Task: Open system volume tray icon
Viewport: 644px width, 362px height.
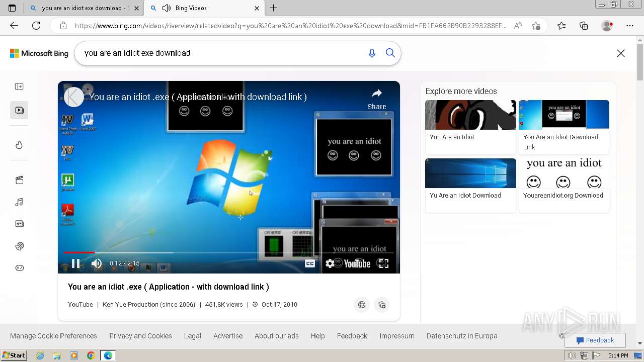Action: pos(572,355)
